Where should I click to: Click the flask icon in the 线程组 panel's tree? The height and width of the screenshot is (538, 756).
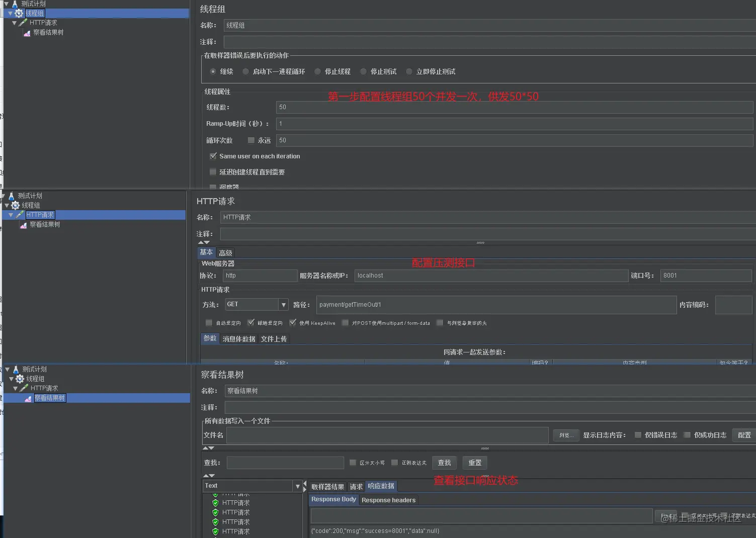[15, 4]
